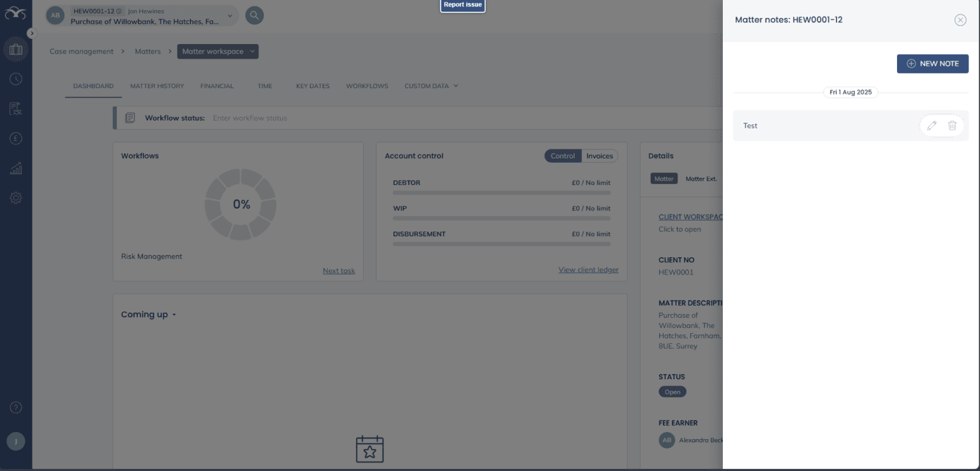Switch to the Matter History tab
This screenshot has height=471, width=980.
[157, 86]
